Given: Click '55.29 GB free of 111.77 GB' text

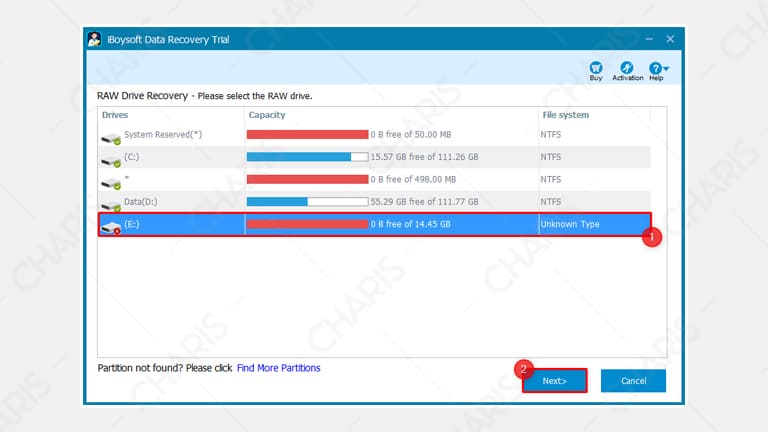Looking at the screenshot, I should click(424, 201).
